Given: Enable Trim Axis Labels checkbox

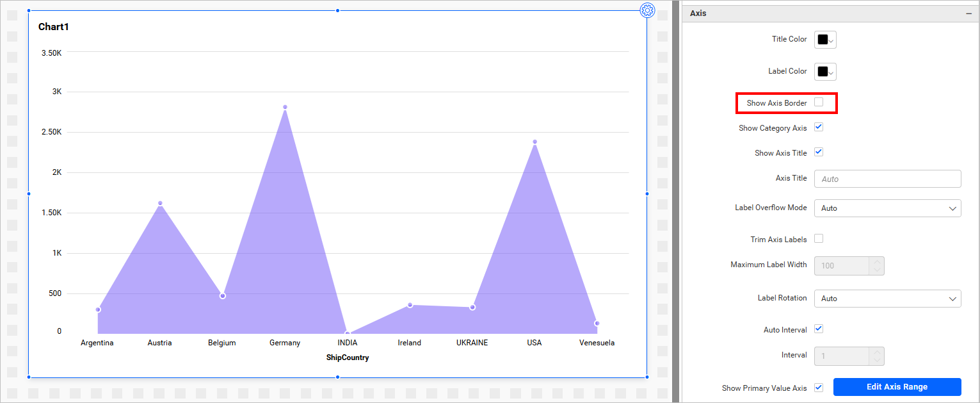Looking at the screenshot, I should click(x=819, y=239).
